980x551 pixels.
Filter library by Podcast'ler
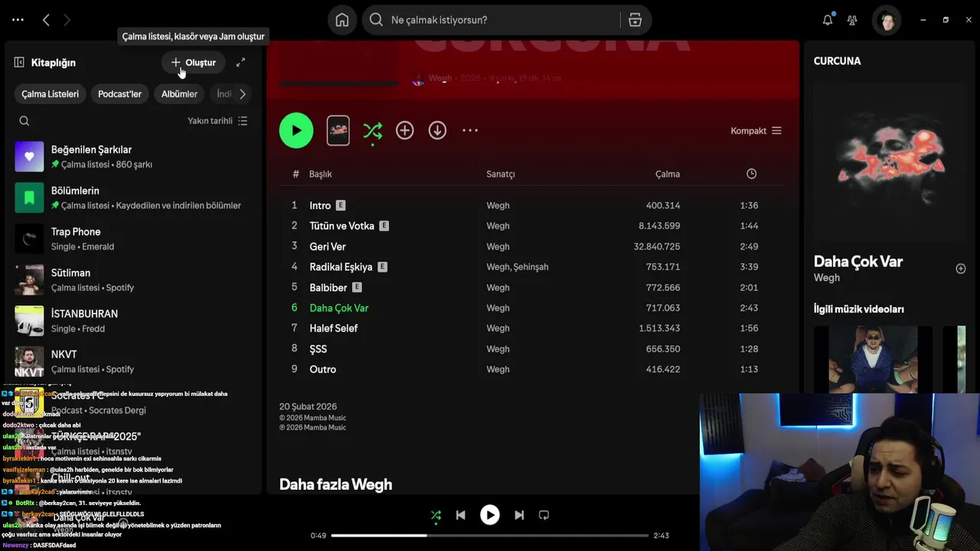click(119, 94)
